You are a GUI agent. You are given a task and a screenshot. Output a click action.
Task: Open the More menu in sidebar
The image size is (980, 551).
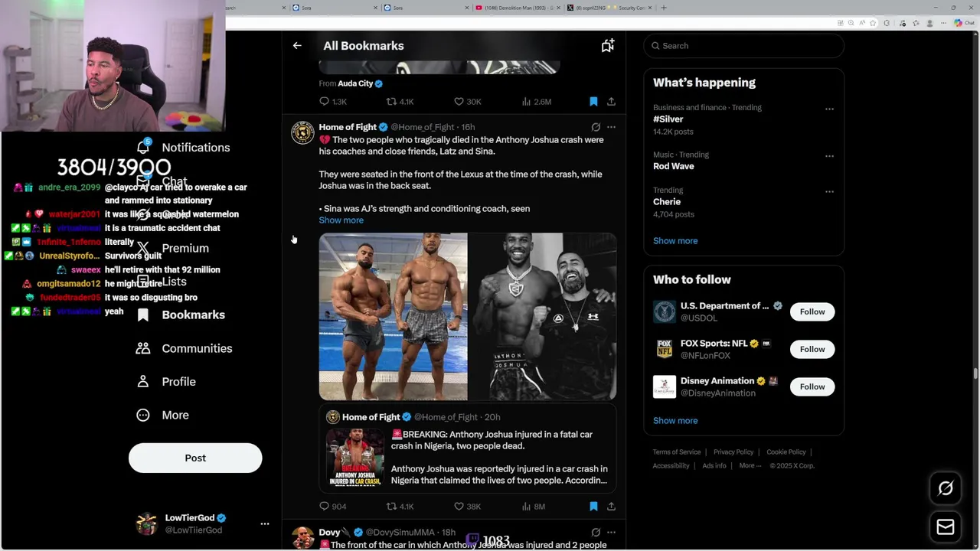click(x=162, y=415)
